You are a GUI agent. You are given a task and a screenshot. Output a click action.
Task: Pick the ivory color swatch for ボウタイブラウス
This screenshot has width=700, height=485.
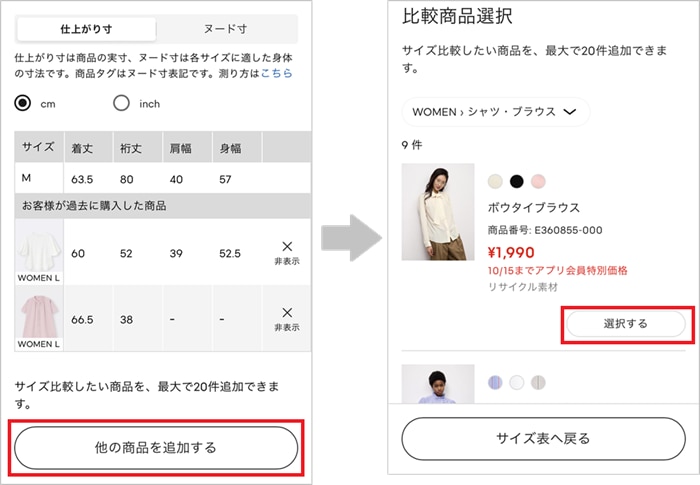495,181
